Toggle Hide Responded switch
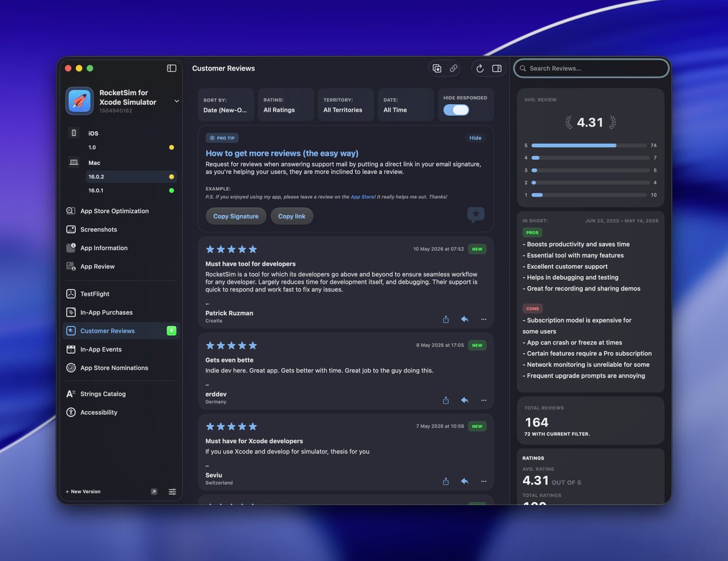 coord(456,110)
